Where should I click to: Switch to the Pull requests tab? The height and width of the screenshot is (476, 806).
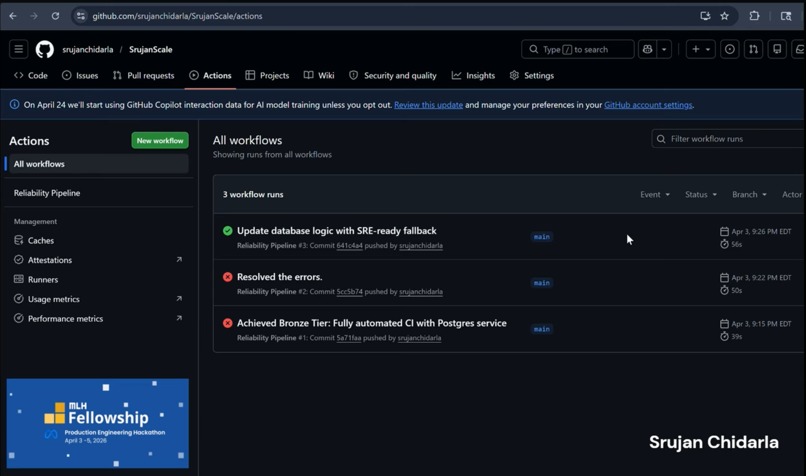(x=143, y=76)
